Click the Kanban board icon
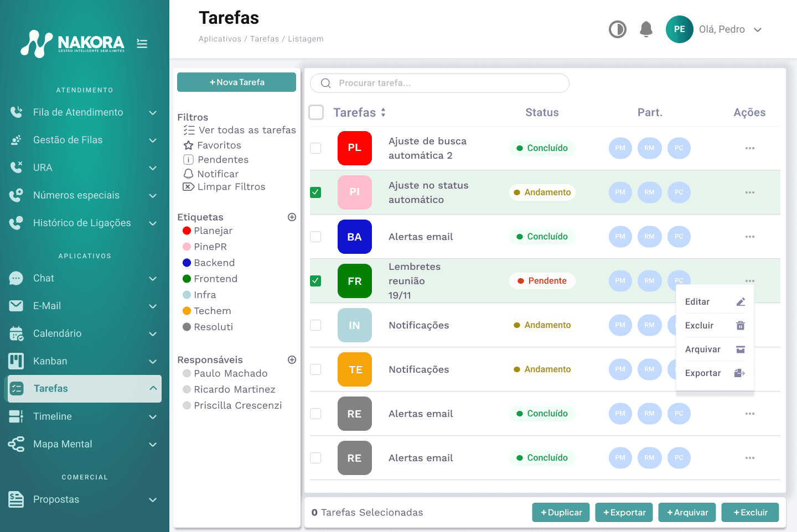Image resolution: width=797 pixels, height=532 pixels. pyautogui.click(x=16, y=361)
